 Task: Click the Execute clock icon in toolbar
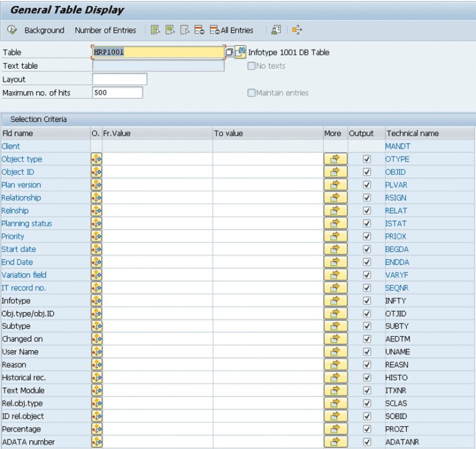tap(12, 30)
